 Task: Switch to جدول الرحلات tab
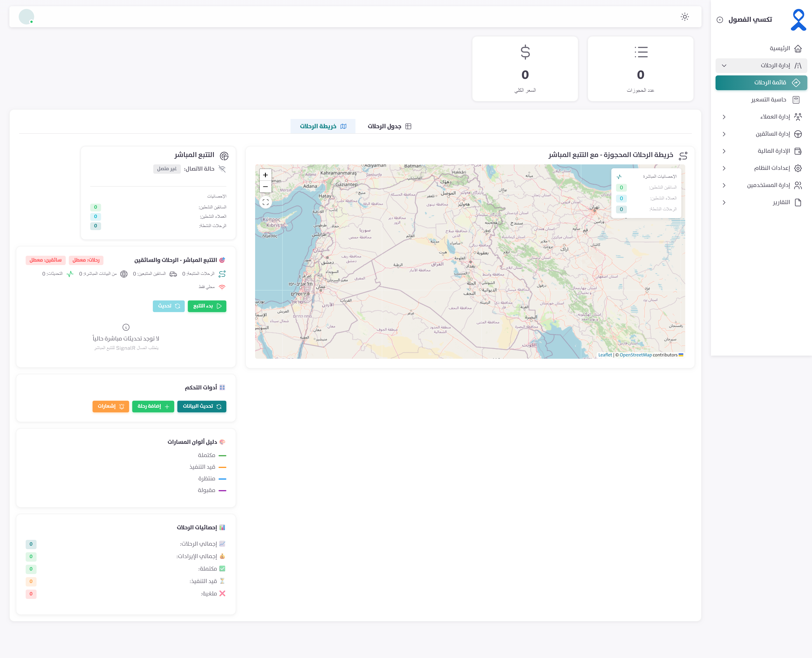tap(389, 126)
